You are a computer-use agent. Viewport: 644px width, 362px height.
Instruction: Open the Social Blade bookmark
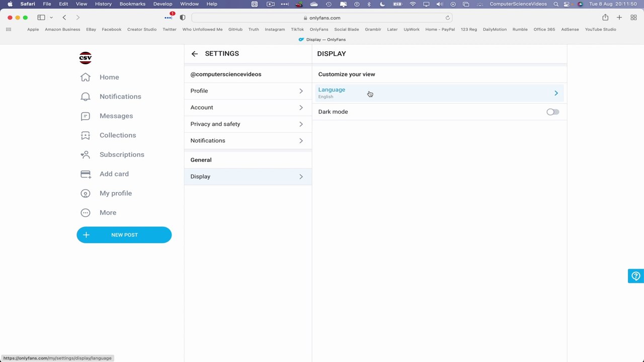pyautogui.click(x=347, y=29)
